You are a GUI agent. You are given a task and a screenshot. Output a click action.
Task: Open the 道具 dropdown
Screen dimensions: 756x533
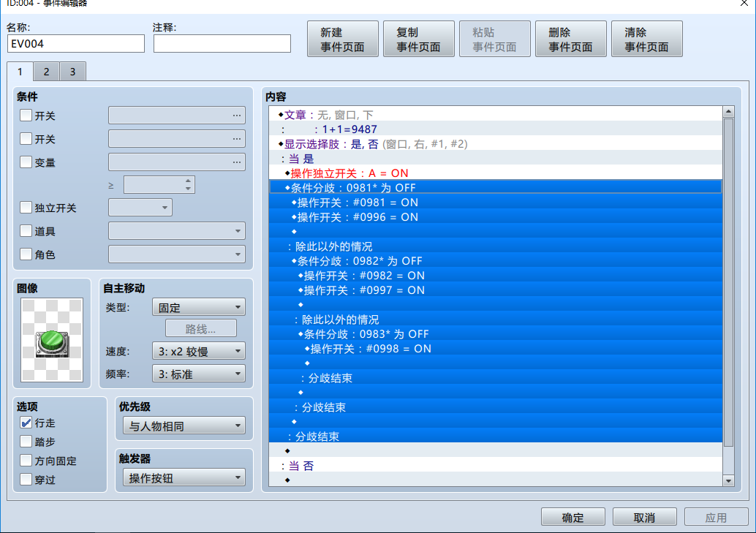click(x=177, y=230)
